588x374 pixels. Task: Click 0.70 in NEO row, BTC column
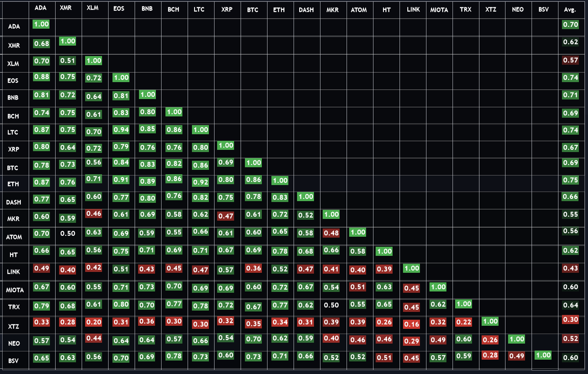point(253,340)
